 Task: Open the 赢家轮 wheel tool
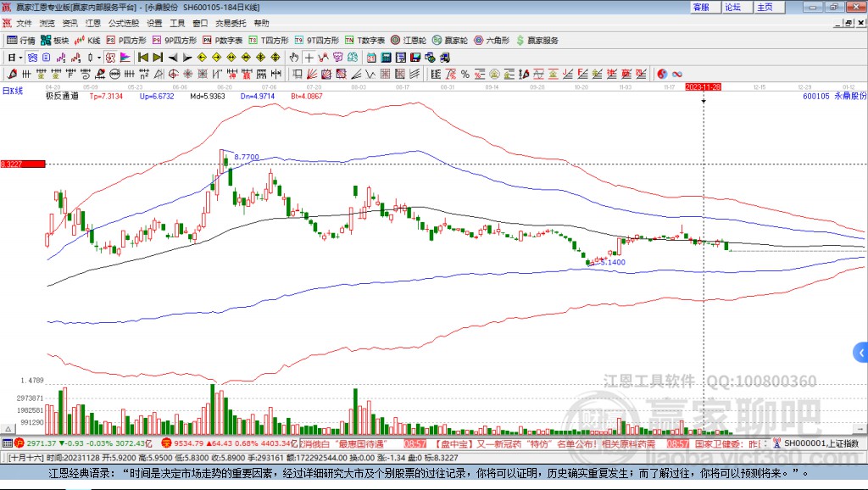[x=450, y=41]
